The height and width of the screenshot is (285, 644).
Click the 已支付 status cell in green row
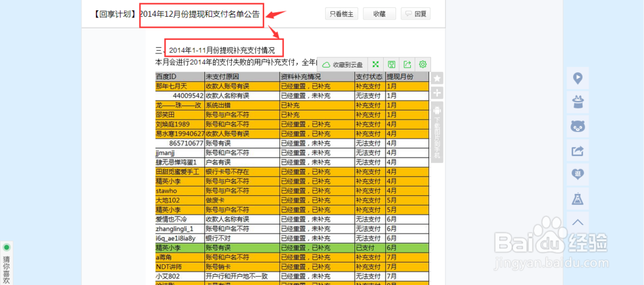pos(370,248)
